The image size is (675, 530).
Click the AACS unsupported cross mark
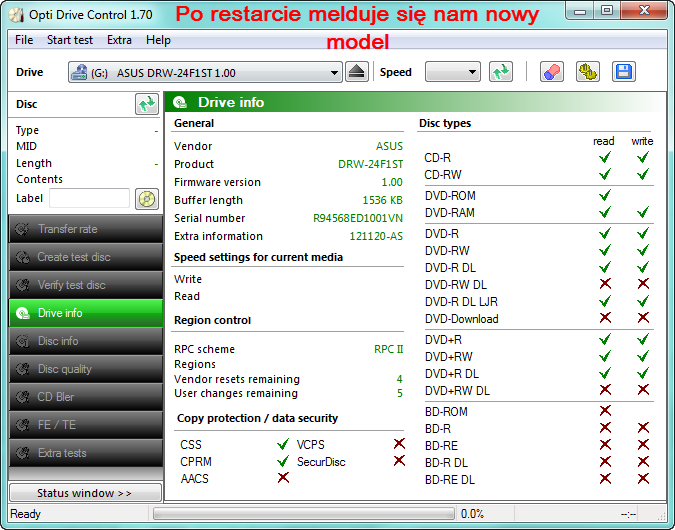click(x=283, y=477)
